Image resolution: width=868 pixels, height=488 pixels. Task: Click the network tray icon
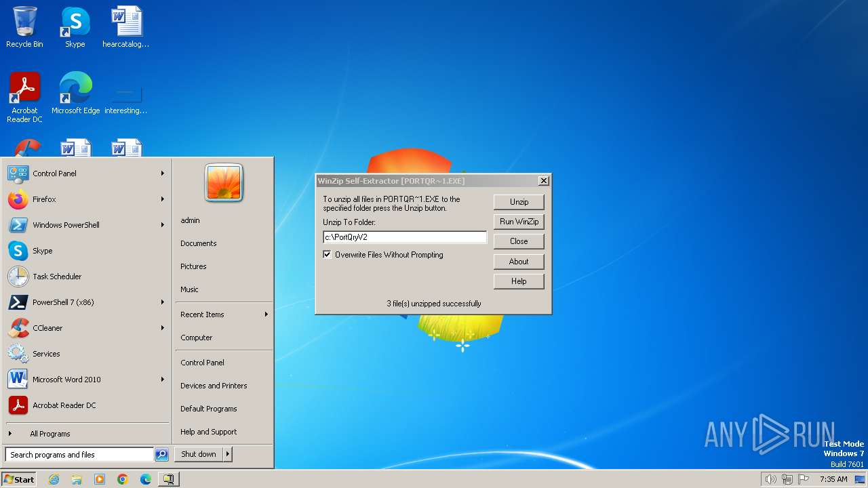point(787,479)
